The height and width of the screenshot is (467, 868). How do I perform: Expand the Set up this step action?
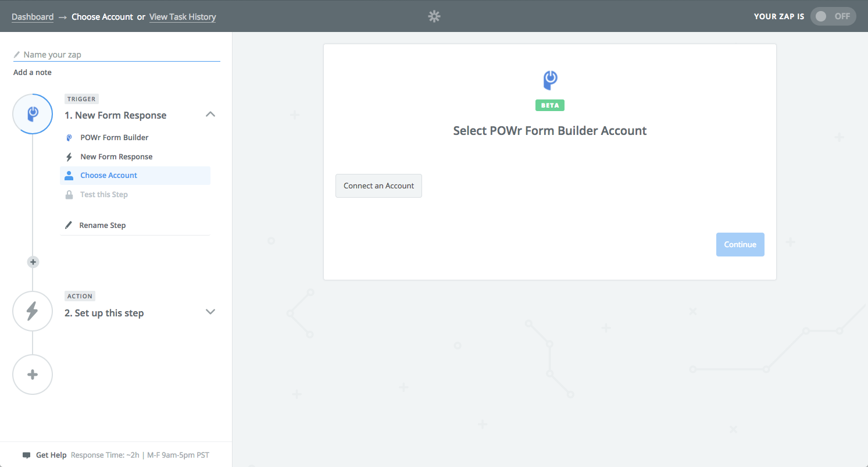click(210, 312)
